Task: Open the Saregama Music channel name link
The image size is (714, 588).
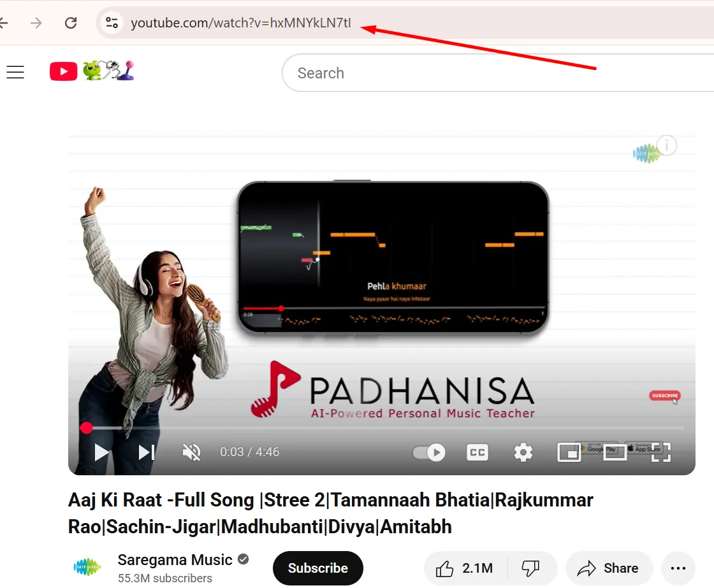Action: pyautogui.click(x=175, y=560)
